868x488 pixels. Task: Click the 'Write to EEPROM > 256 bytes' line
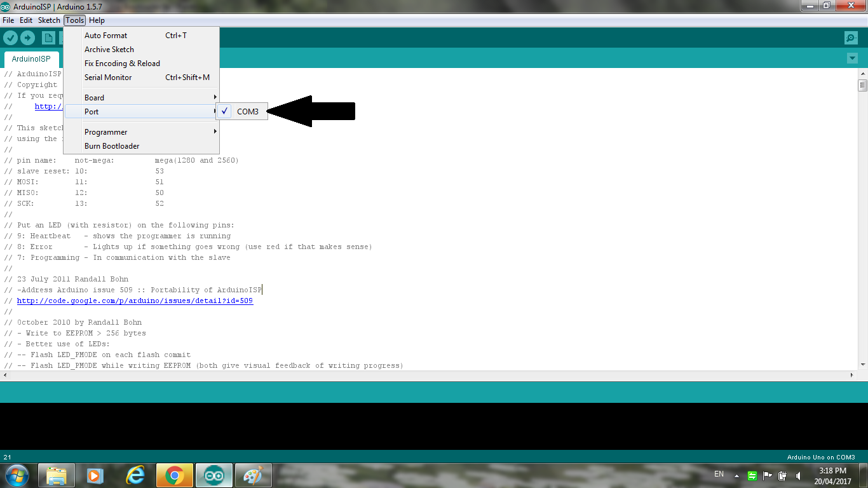(75, 333)
